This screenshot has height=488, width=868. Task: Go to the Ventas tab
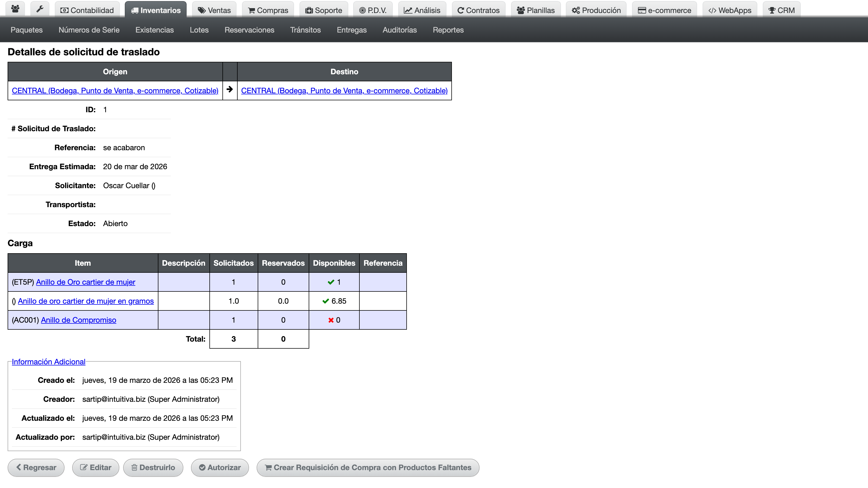point(214,10)
